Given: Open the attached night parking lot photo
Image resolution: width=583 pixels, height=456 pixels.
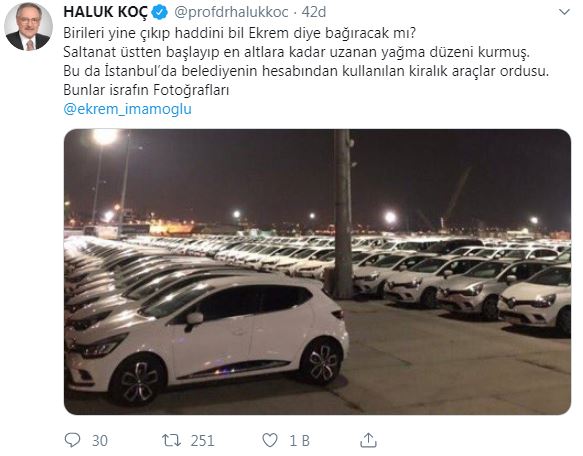Looking at the screenshot, I should point(317,272).
